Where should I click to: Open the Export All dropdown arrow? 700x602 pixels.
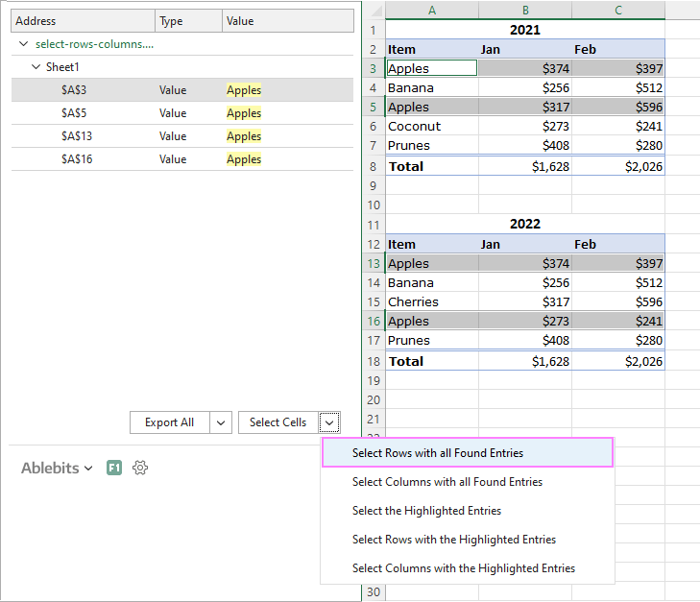[220, 422]
